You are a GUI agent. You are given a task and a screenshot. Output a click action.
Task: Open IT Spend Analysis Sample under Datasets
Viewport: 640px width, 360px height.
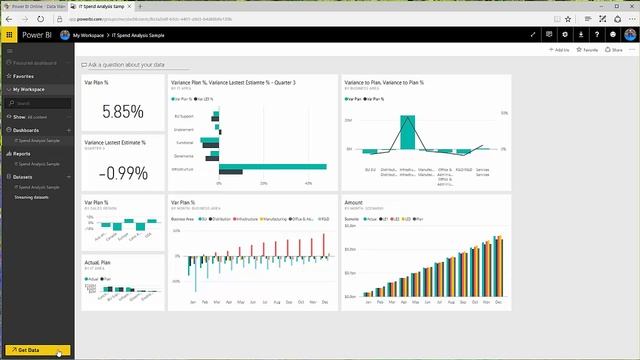37,187
